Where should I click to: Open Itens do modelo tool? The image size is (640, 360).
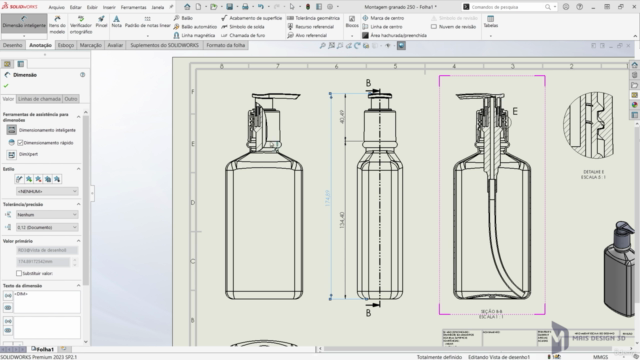pos(57,24)
